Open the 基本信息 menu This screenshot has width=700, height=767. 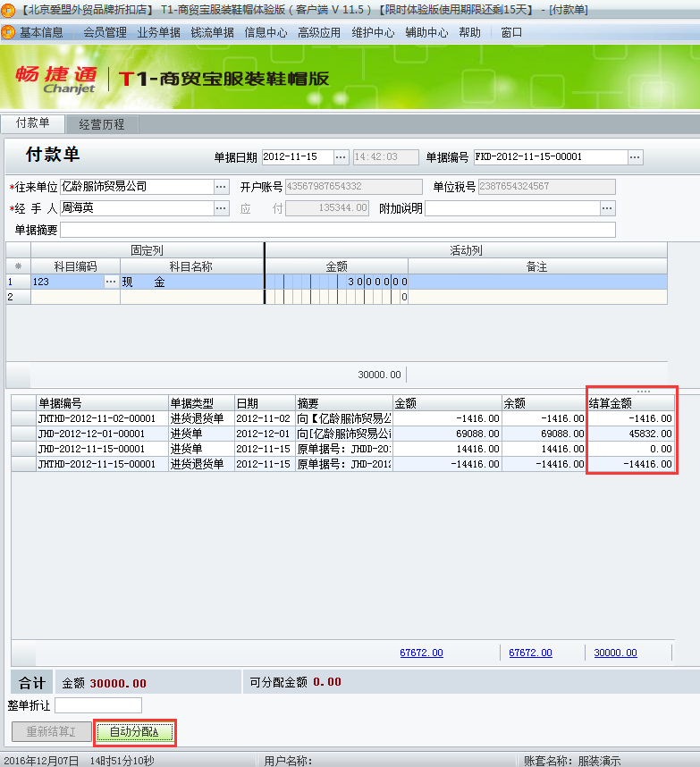[x=41, y=33]
